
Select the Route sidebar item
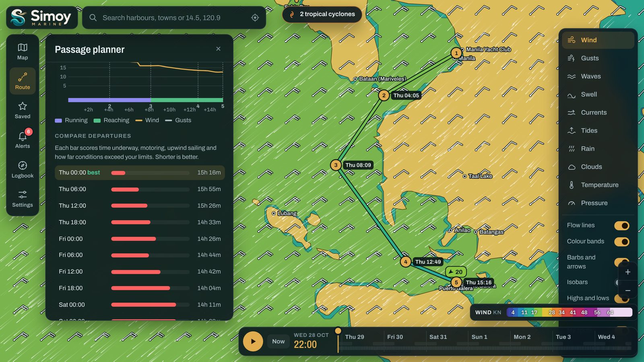[x=23, y=81]
